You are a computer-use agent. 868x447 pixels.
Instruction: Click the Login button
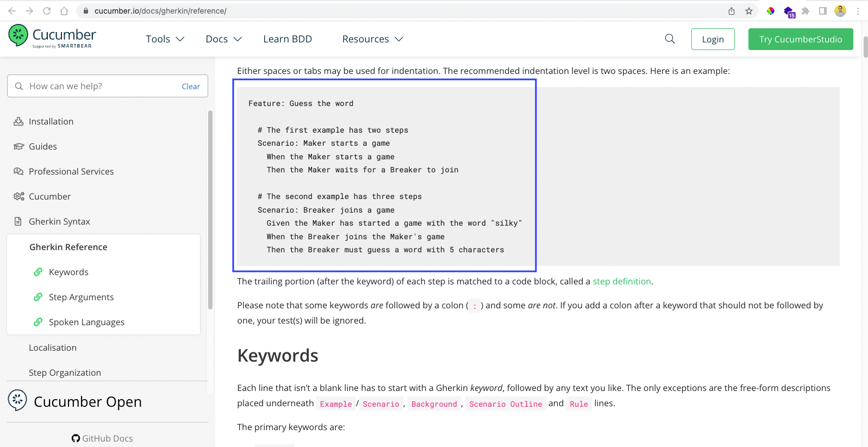pos(713,39)
